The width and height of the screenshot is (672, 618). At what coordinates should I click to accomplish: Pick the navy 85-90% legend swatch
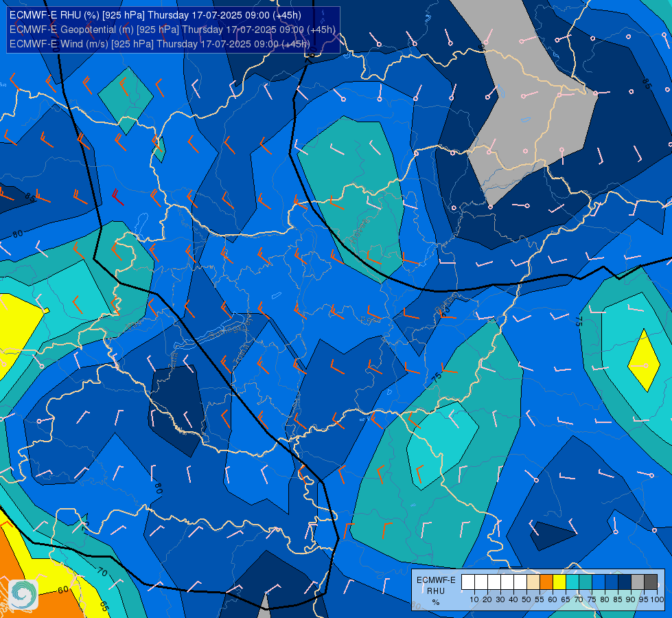[x=625, y=582]
